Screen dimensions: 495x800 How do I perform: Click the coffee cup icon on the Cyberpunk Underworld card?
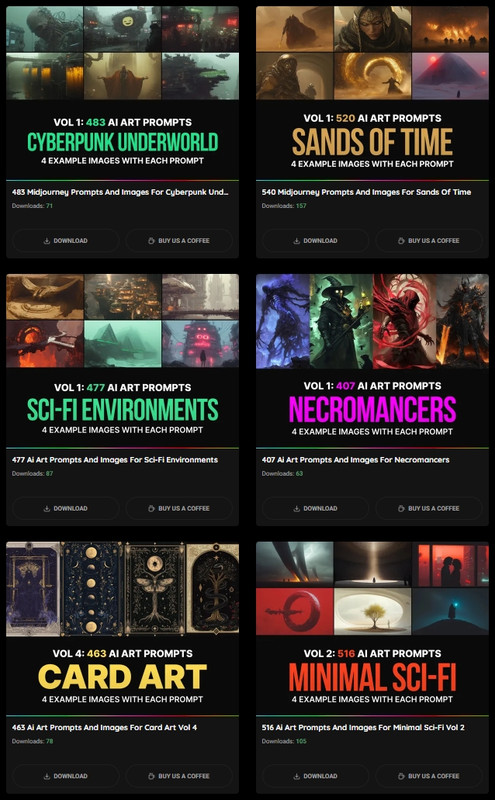pyautogui.click(x=151, y=241)
